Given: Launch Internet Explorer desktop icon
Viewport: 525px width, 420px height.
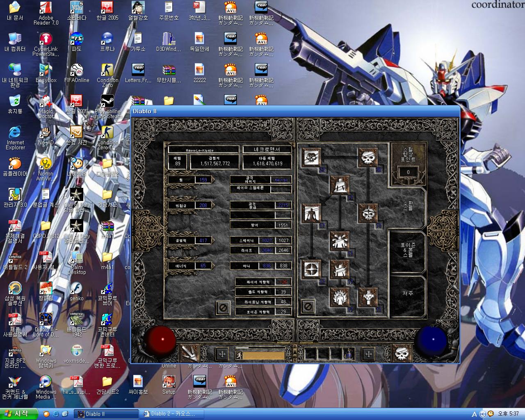Looking at the screenshot, I should 15,138.
